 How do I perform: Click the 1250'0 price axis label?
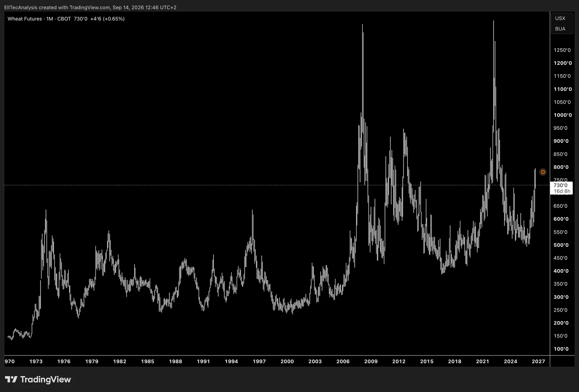coord(562,50)
